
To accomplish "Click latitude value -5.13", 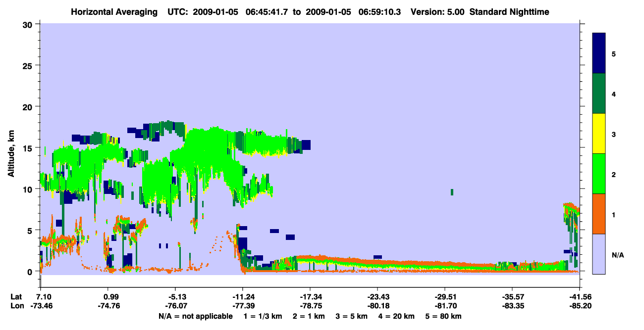I will (177, 297).
